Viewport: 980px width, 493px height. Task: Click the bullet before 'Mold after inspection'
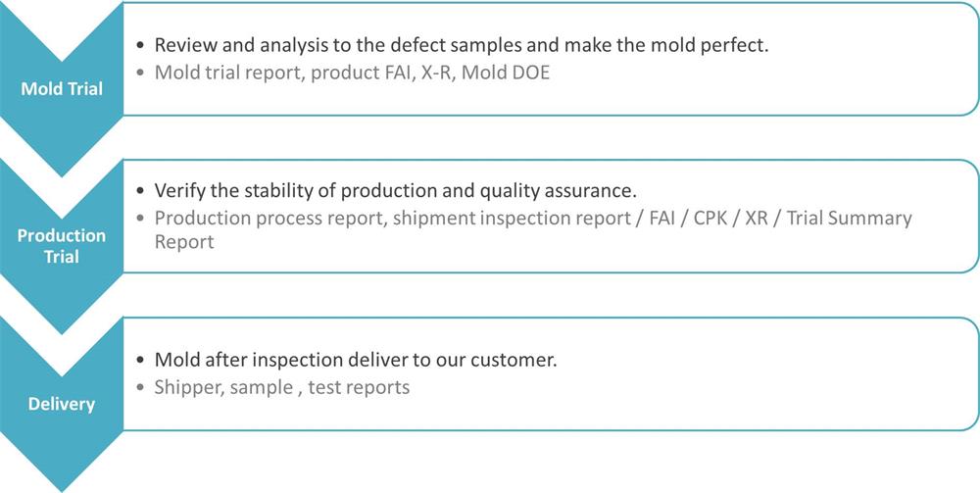point(141,360)
